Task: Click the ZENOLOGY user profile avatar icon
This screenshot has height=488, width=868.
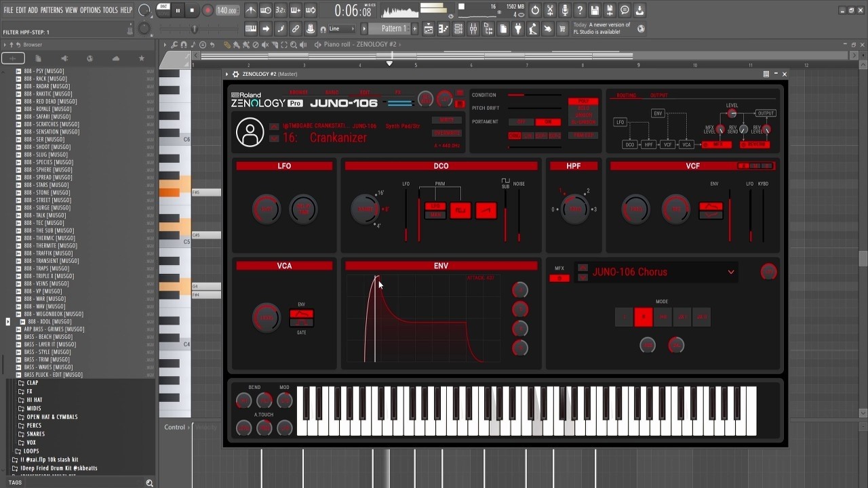Action: (250, 132)
